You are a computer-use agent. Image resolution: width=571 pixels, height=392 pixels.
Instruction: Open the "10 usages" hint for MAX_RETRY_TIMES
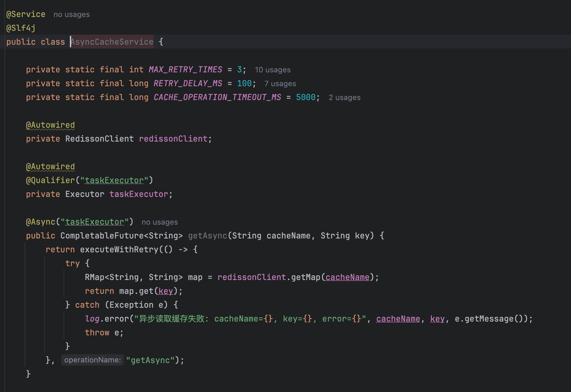tap(273, 70)
